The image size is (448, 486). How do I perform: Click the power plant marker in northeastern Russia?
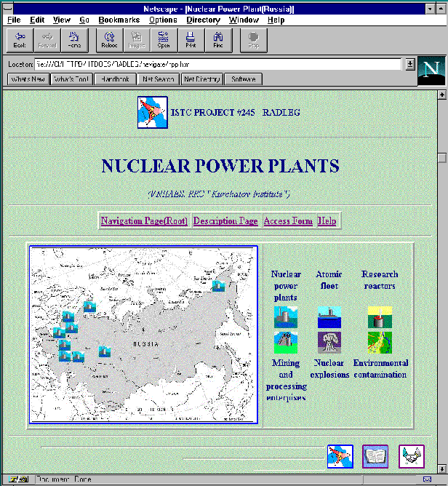tap(217, 286)
